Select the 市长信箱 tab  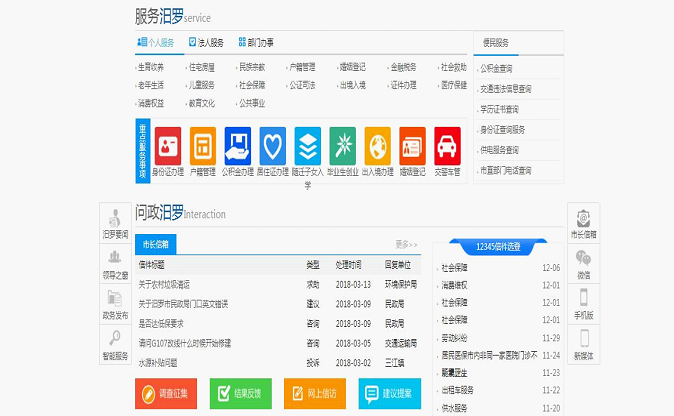tap(155, 243)
